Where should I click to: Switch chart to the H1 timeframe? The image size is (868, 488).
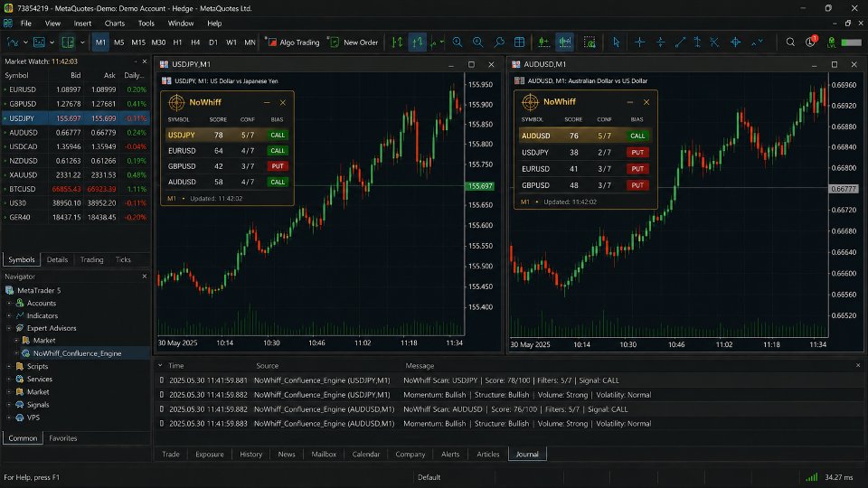coord(177,42)
